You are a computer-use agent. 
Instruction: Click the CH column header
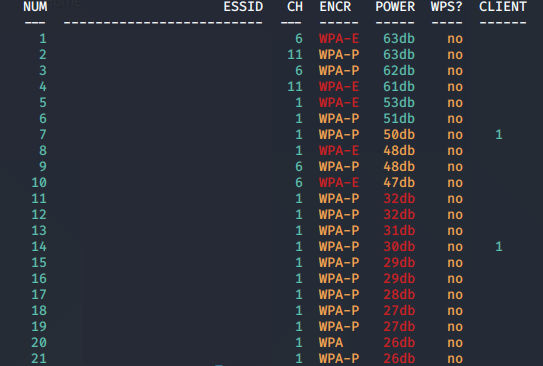[295, 7]
